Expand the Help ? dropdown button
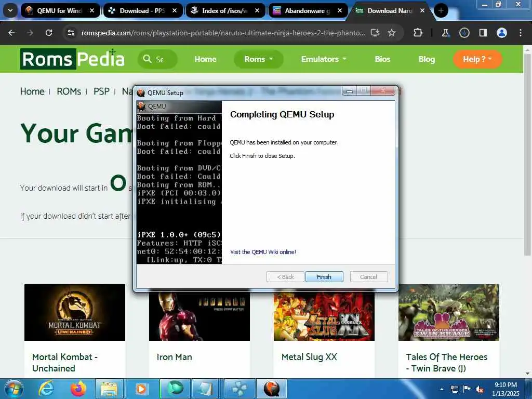 (x=477, y=59)
